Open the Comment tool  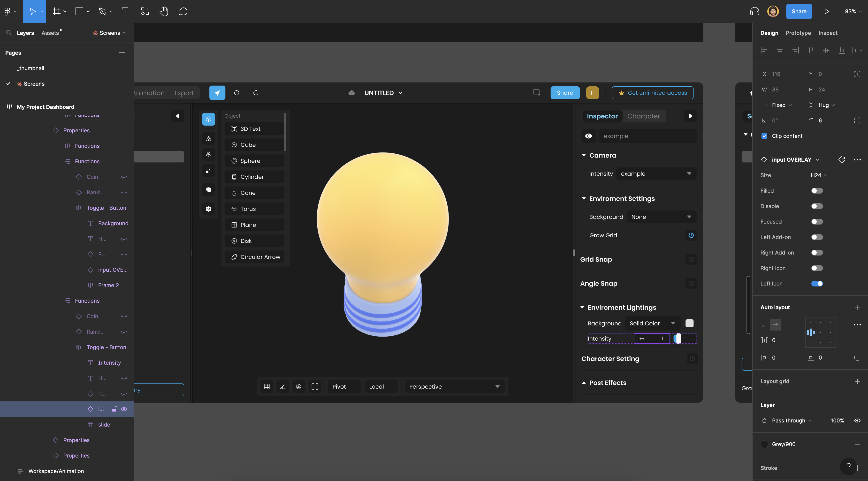(x=183, y=11)
